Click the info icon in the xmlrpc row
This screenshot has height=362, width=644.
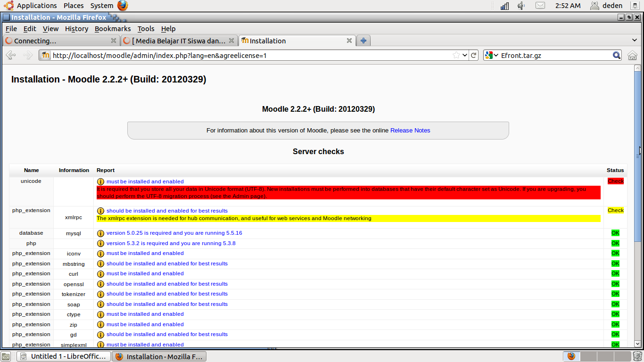(x=100, y=211)
